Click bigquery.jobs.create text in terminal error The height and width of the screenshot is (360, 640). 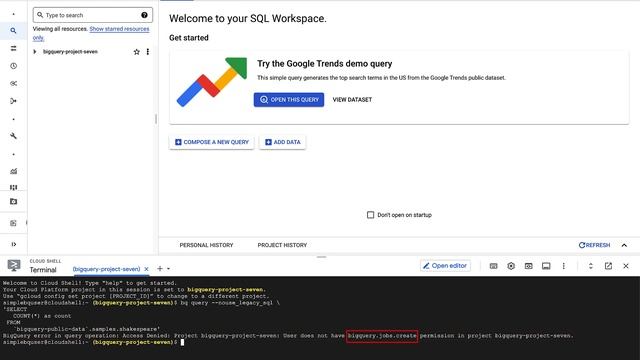click(382, 336)
